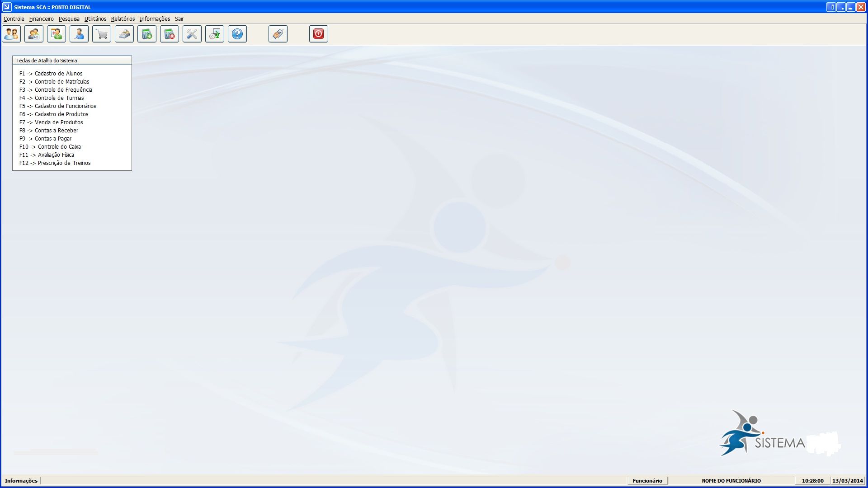The height and width of the screenshot is (488, 868).
Task: Click 'F6 -> Cadastro de Produtos' line
Action: pyautogui.click(x=54, y=114)
